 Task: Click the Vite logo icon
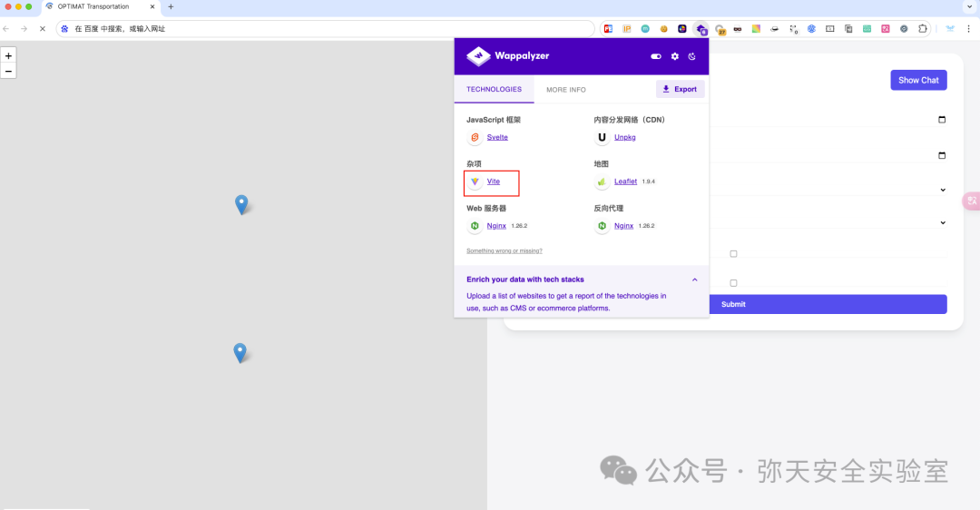(475, 181)
